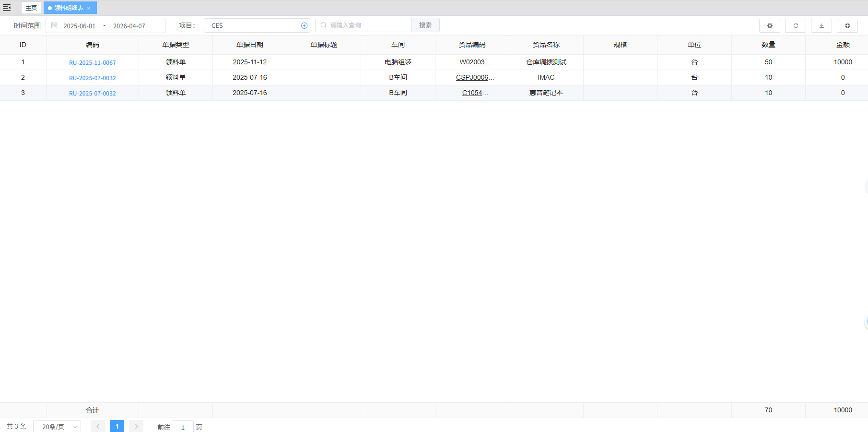The width and height of the screenshot is (868, 432).
Task: Collapse the sidebar with the hamburger icon
Action: click(7, 8)
